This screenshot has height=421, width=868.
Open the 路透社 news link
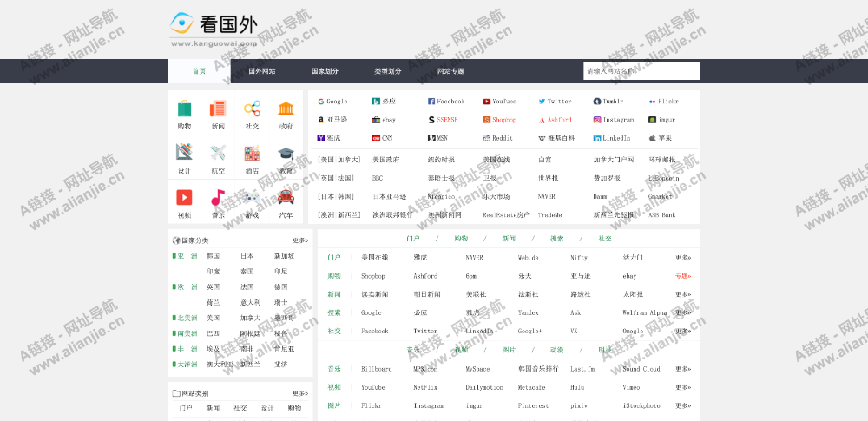pos(581,294)
